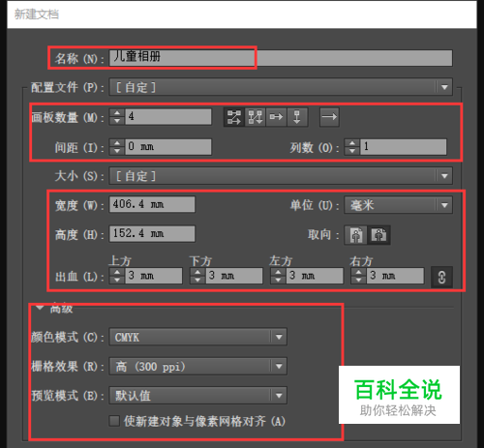Click the change to right-to-left layout arrow icon

[329, 117]
